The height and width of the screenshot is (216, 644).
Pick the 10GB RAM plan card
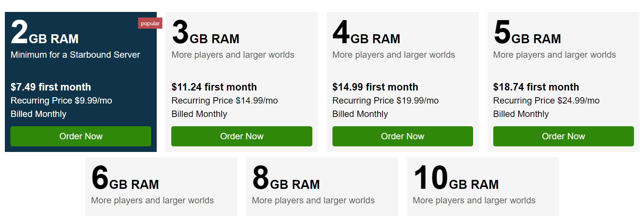click(483, 186)
